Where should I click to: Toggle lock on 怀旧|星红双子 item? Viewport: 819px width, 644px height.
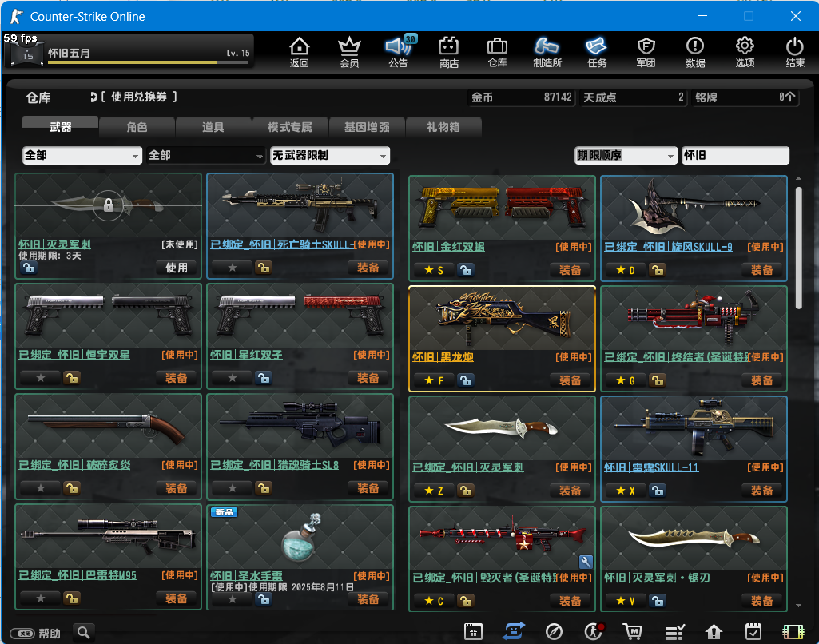pos(263,378)
